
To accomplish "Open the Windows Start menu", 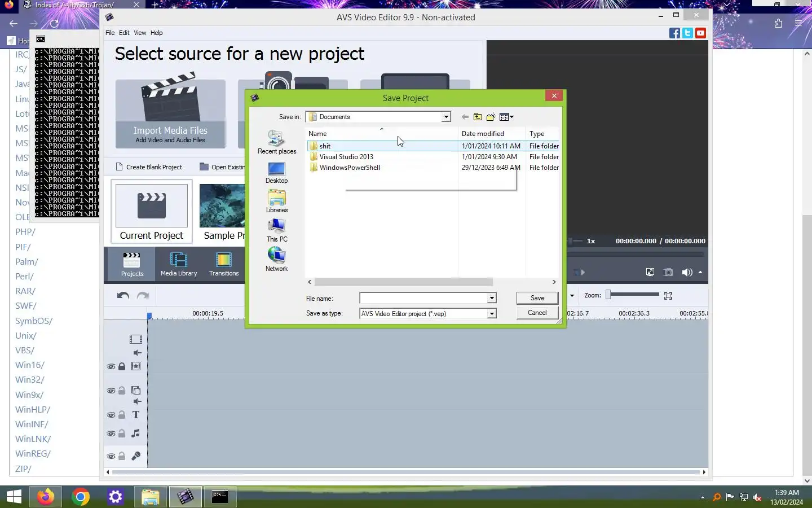I will pos(14,497).
